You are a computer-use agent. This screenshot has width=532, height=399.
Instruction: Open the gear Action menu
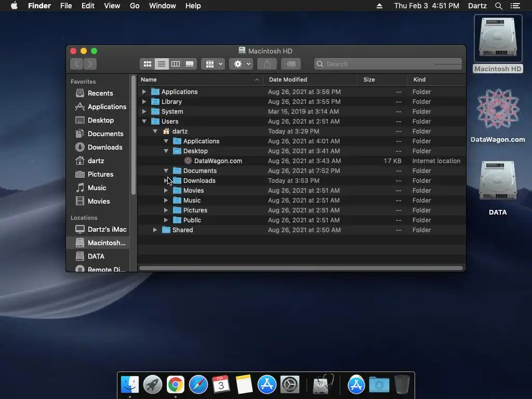click(241, 64)
